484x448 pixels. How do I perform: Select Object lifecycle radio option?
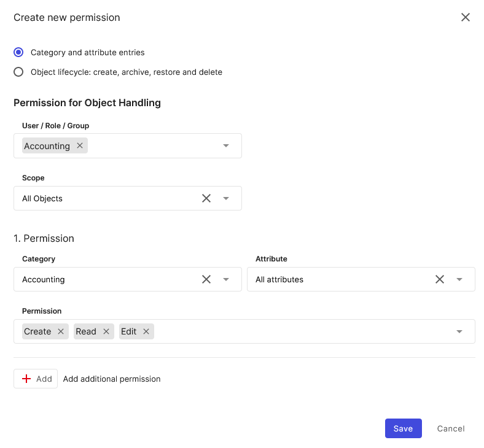[18, 72]
